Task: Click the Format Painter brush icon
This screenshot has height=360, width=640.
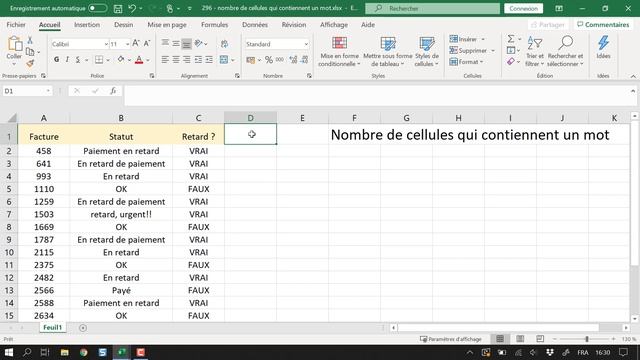Action: click(30, 63)
